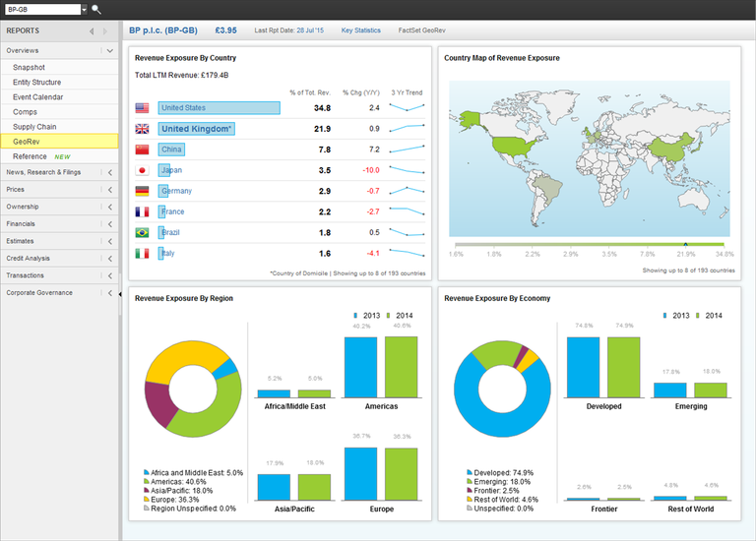The height and width of the screenshot is (541, 756).
Task: Click the map exposure scale marker at 21.9%
Action: tap(685, 245)
